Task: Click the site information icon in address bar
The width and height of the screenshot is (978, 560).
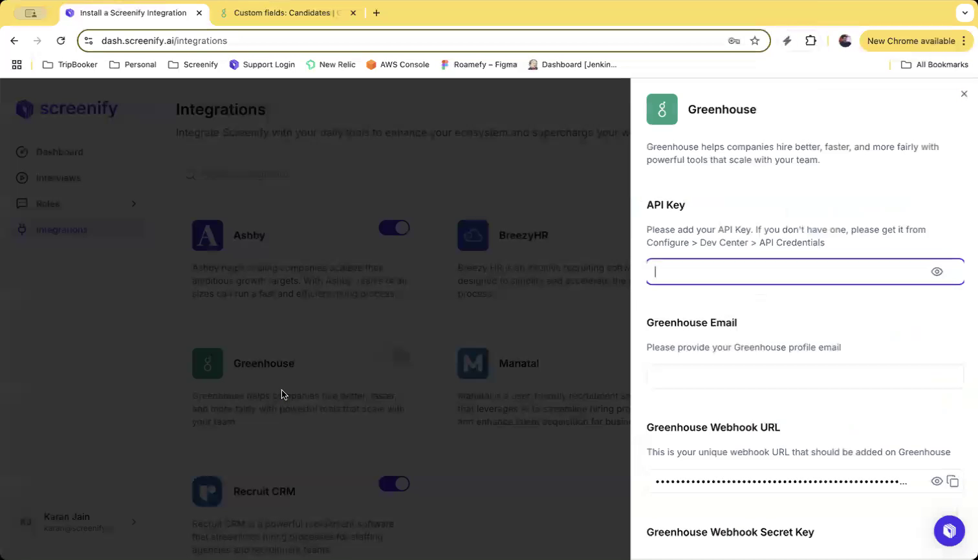Action: pyautogui.click(x=89, y=41)
